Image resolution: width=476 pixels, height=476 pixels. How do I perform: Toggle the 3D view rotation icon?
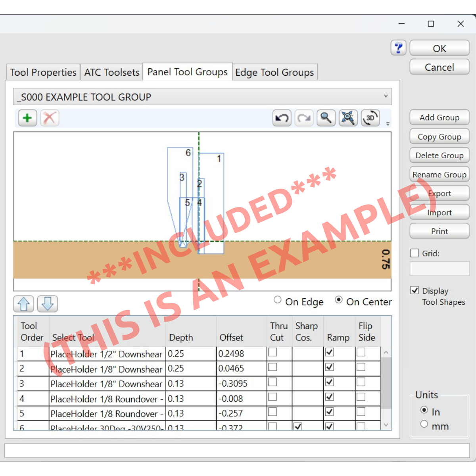tap(370, 118)
